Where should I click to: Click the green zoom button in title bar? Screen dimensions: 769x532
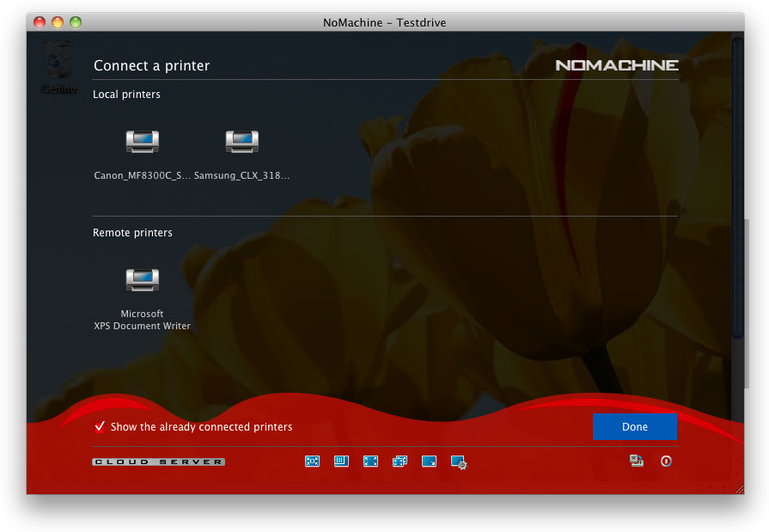tap(76, 22)
